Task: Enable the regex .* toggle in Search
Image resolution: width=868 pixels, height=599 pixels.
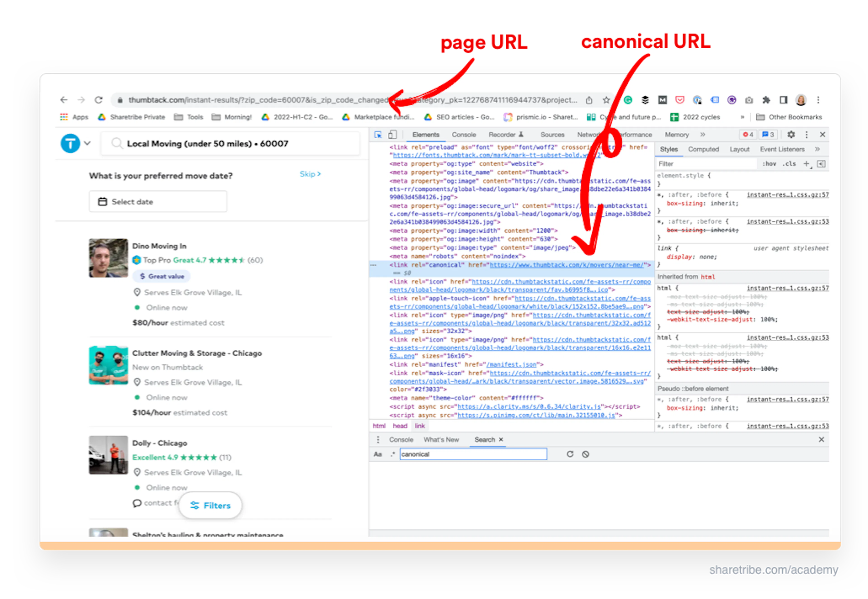Action: (x=392, y=454)
